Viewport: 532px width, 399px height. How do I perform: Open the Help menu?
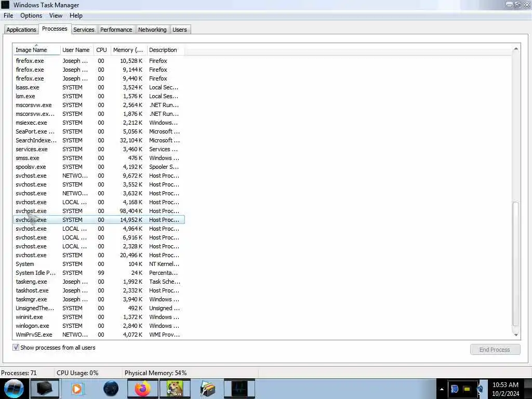coord(76,16)
